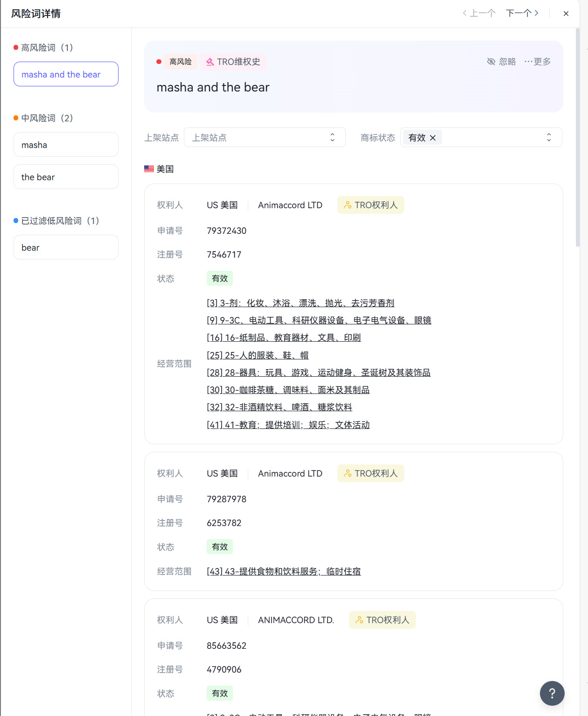Close the risk word details panel
588x716 pixels.
tap(566, 14)
